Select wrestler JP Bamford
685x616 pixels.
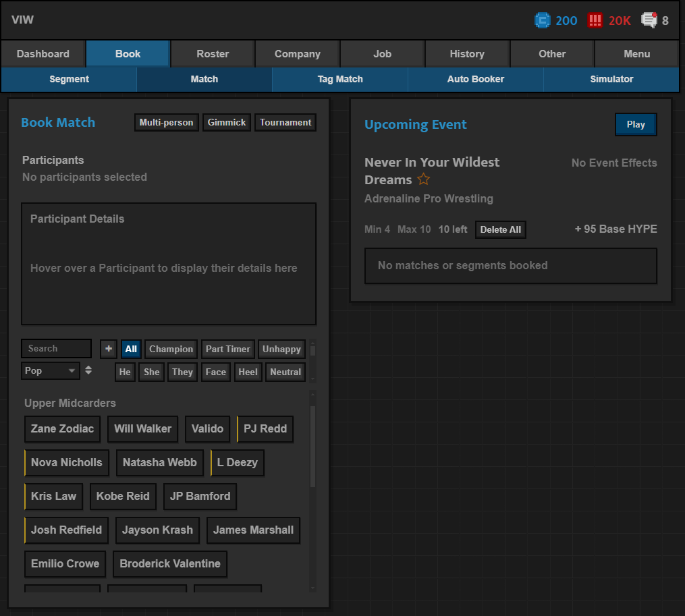200,496
